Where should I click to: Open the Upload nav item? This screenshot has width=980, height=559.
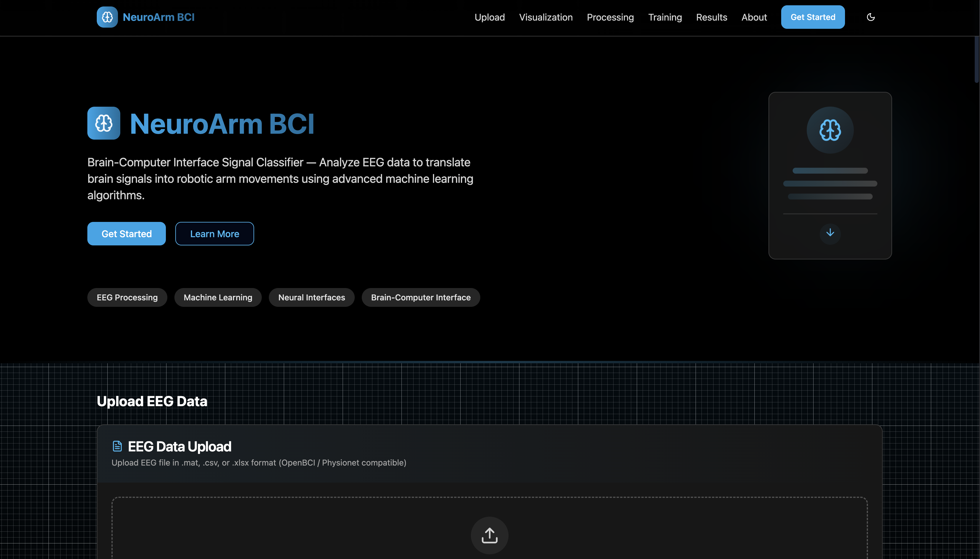click(x=489, y=17)
